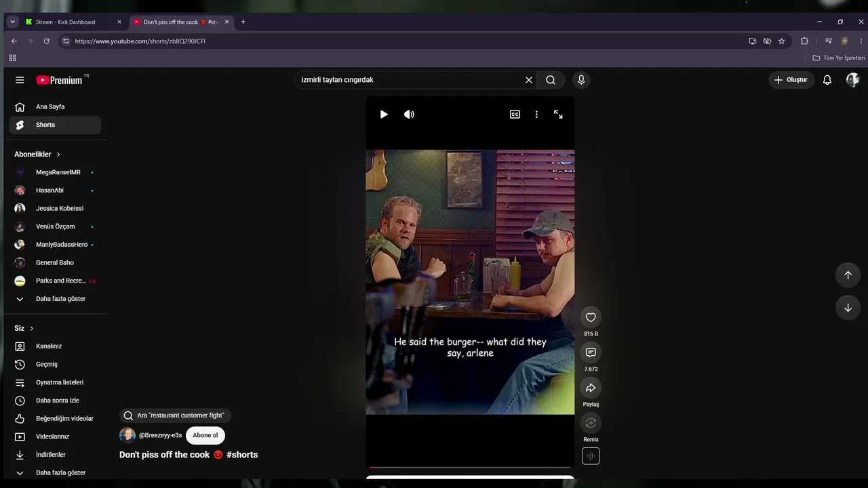Open the Remix option

pyautogui.click(x=591, y=423)
